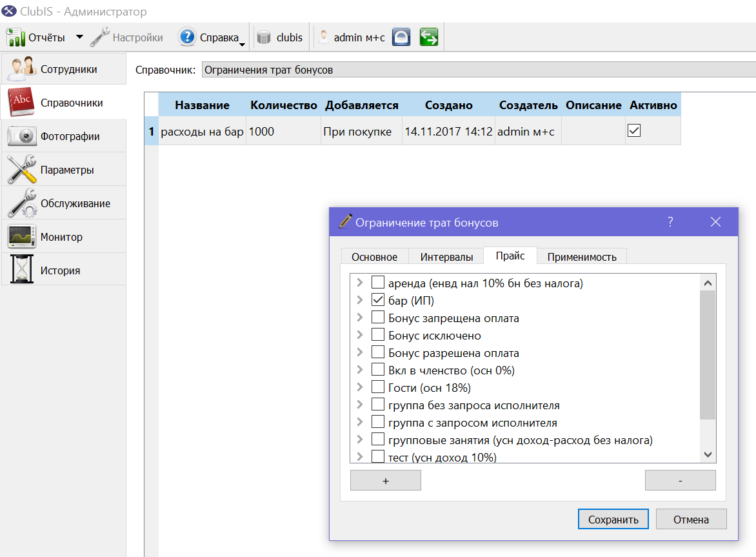The height and width of the screenshot is (557, 756).
Task: Click the Настройки wrench icon
Action: [100, 37]
